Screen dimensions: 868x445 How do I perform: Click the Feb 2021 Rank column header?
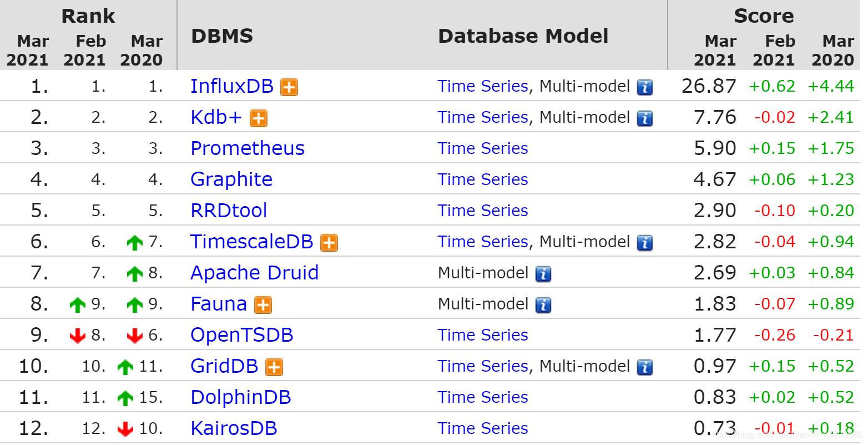(91, 50)
